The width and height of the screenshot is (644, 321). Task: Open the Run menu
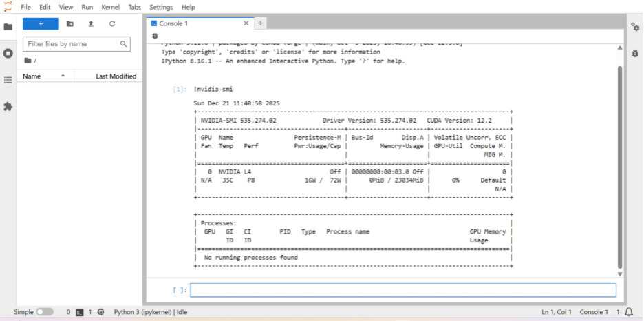87,7
